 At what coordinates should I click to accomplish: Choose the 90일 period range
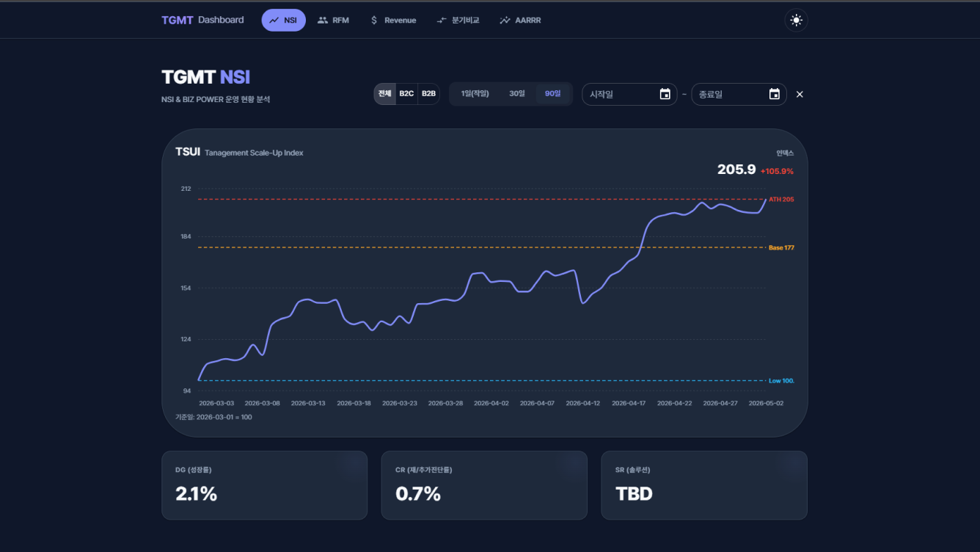click(x=553, y=94)
